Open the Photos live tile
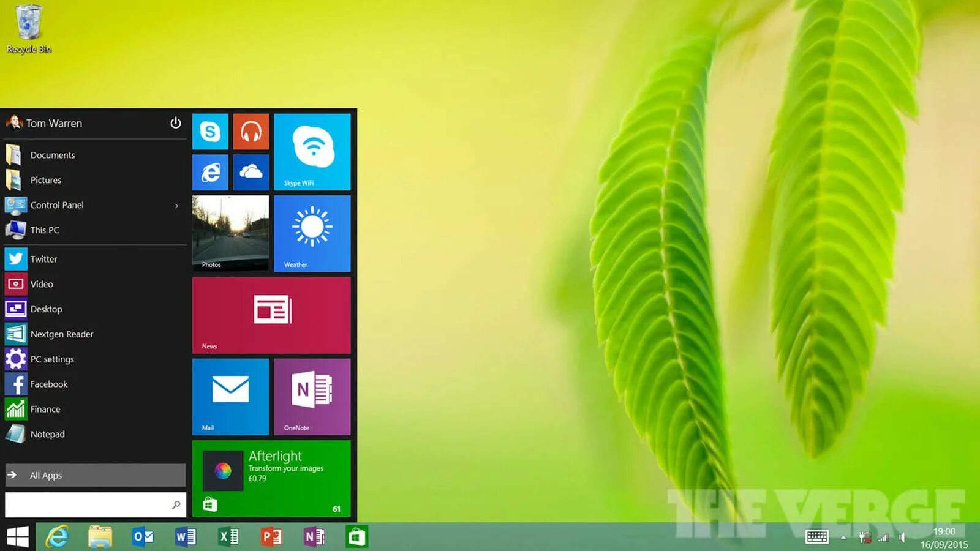The width and height of the screenshot is (980, 551). 230,233
